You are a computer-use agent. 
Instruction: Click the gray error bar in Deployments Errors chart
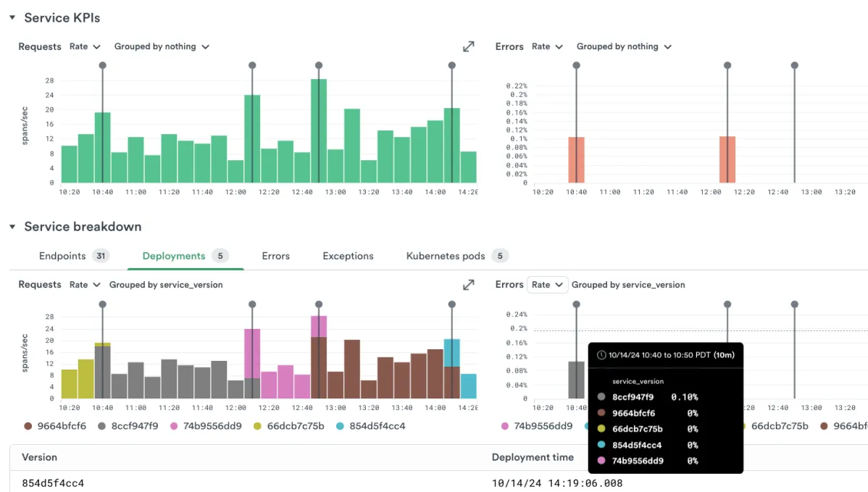[576, 380]
